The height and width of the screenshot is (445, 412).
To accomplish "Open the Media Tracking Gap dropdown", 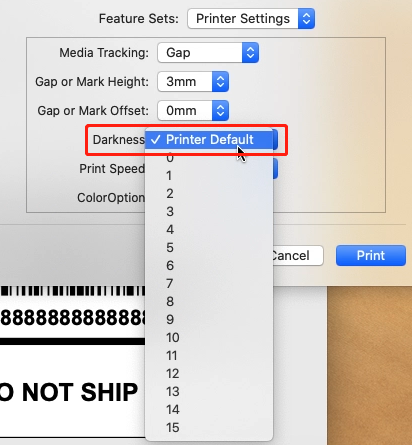I will 208,53.
